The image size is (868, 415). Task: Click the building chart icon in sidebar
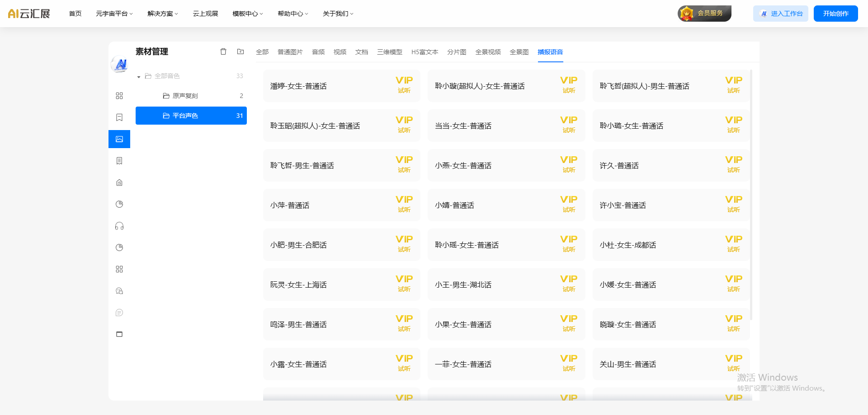point(119,182)
